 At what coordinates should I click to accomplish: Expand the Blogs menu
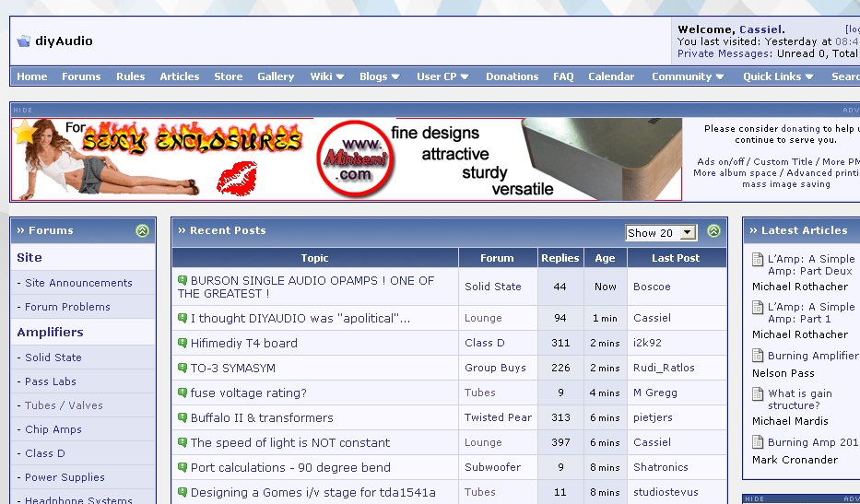pyautogui.click(x=380, y=76)
